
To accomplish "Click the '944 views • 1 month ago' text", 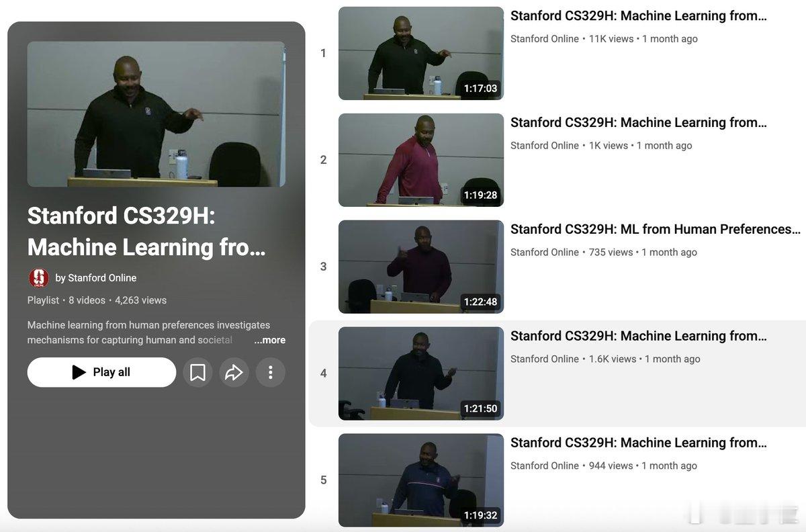I will click(x=643, y=466).
